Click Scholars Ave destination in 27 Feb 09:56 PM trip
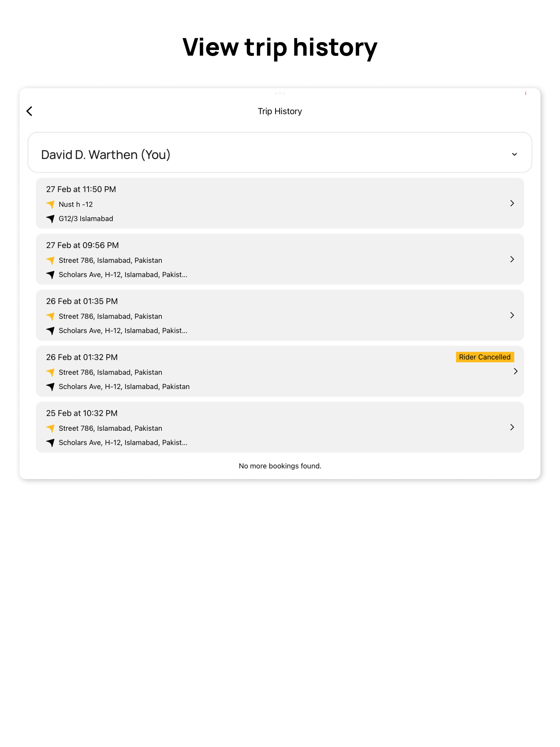The height and width of the screenshot is (747, 560). tap(123, 275)
